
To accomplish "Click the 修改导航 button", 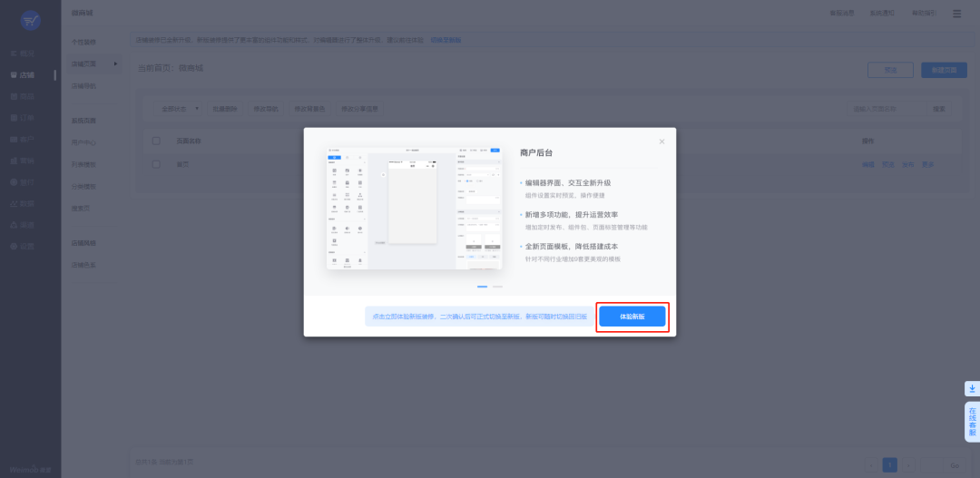I will [266, 109].
